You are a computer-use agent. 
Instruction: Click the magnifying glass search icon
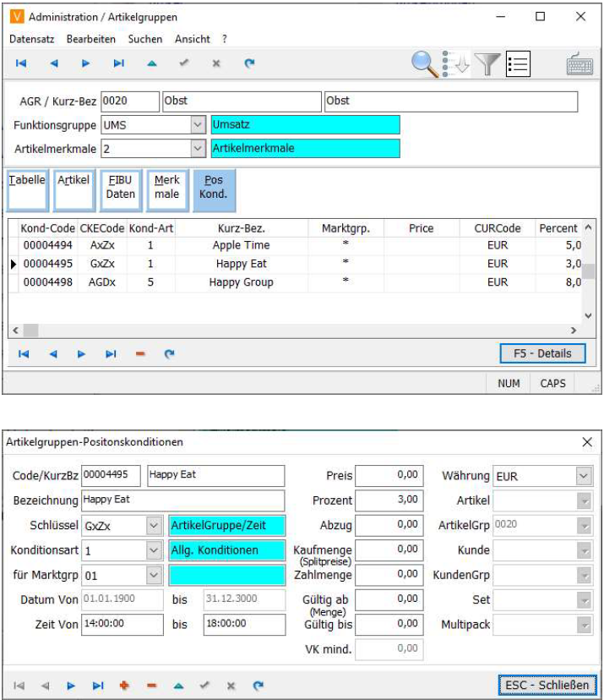coord(425,63)
